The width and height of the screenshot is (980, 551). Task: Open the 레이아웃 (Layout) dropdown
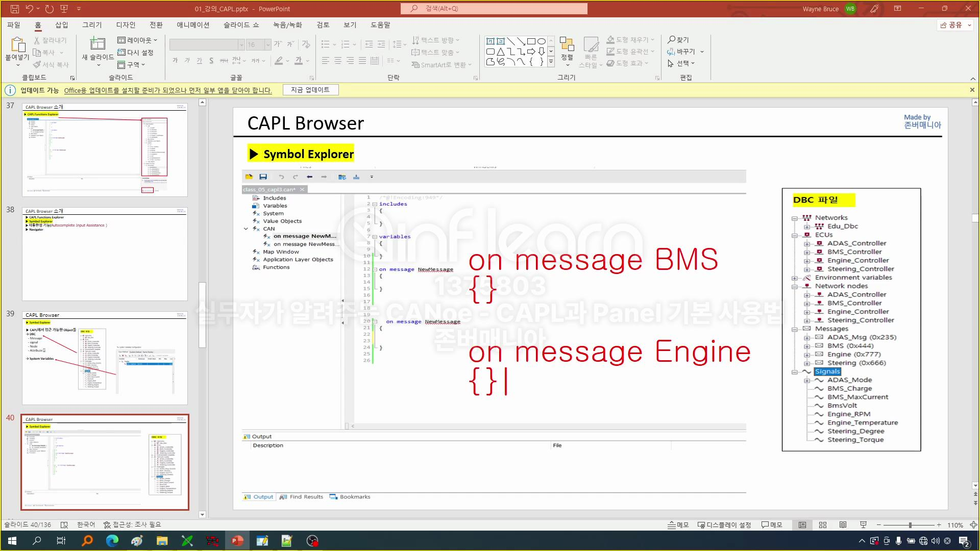pyautogui.click(x=138, y=40)
